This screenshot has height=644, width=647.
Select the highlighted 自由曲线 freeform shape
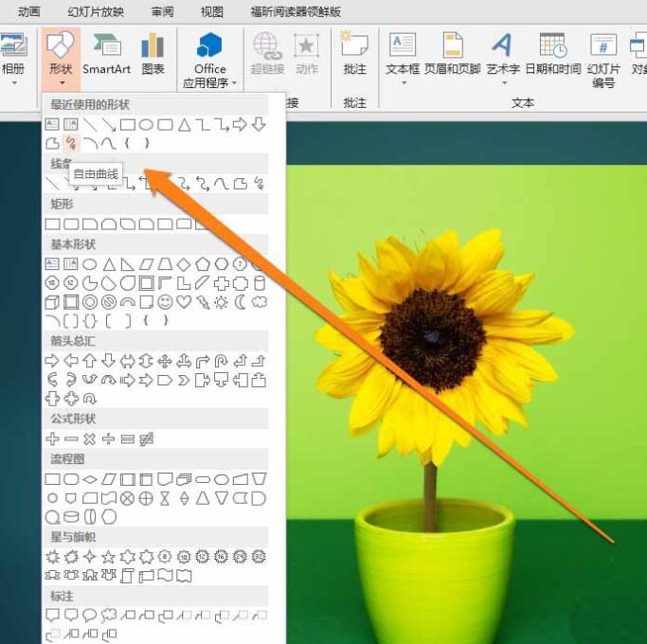click(x=70, y=143)
